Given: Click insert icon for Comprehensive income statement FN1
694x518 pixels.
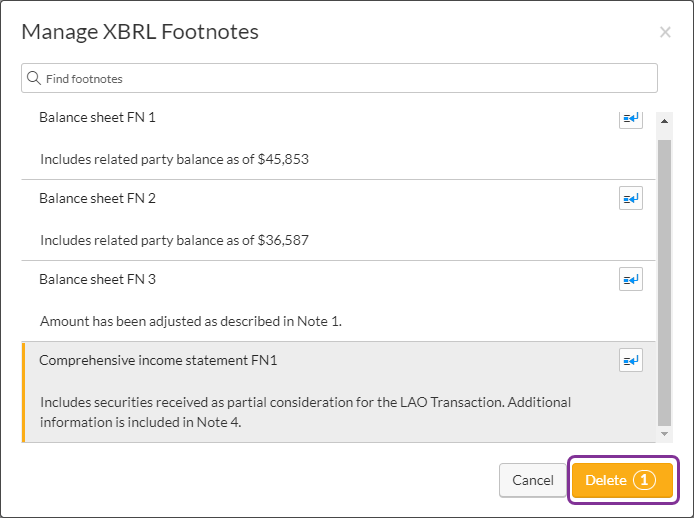Looking at the screenshot, I should 631,360.
